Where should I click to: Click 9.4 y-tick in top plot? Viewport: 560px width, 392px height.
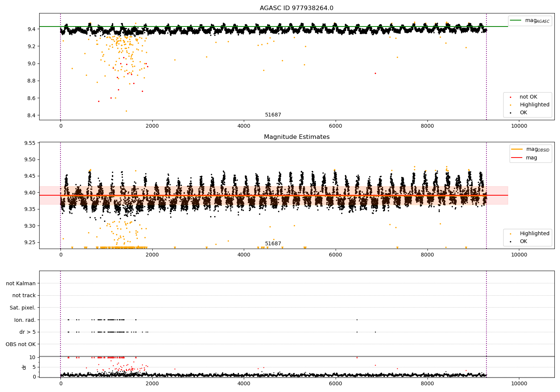tap(31, 29)
